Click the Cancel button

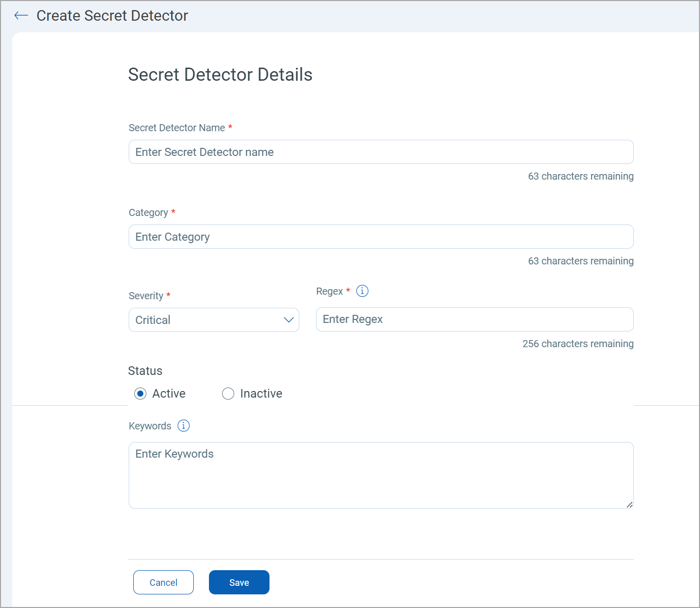(164, 582)
